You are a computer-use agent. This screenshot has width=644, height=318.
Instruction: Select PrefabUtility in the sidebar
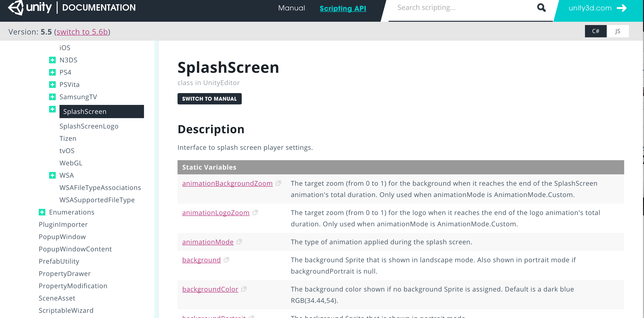tap(59, 261)
